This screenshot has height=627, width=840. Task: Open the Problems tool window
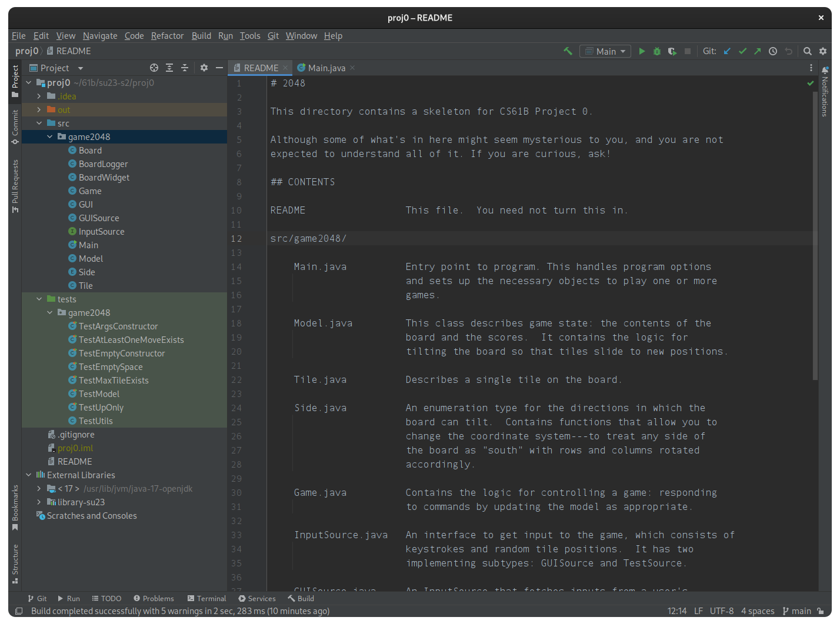pyautogui.click(x=154, y=598)
